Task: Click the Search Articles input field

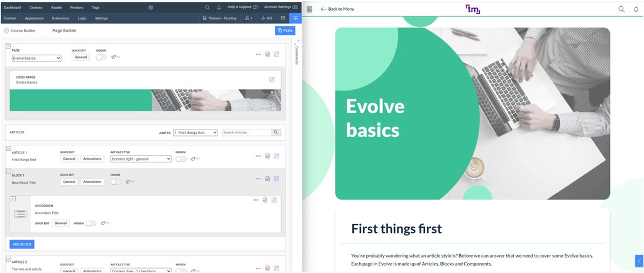Action: (247, 133)
